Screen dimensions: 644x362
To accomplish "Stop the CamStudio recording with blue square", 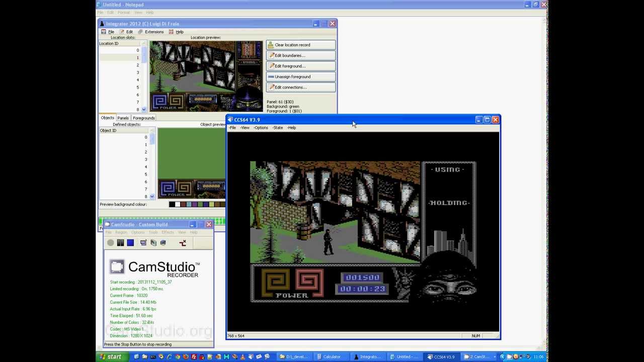I will coord(130,243).
